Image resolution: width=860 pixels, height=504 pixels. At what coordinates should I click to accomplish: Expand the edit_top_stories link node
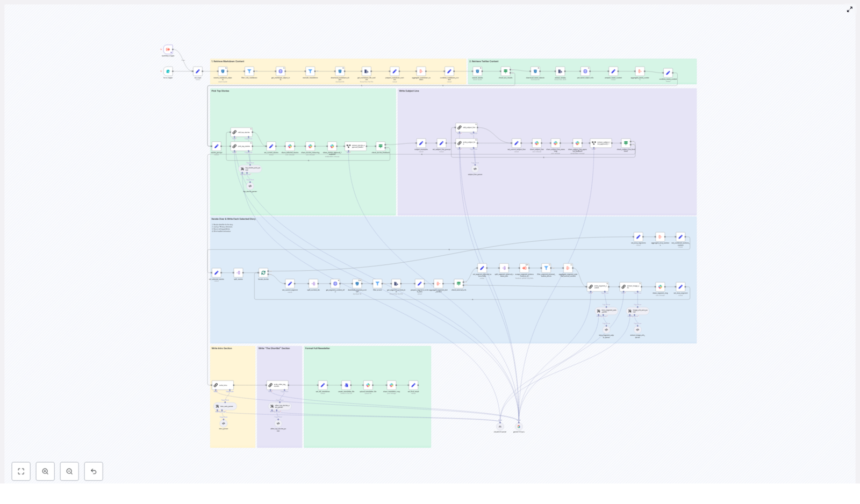click(241, 132)
